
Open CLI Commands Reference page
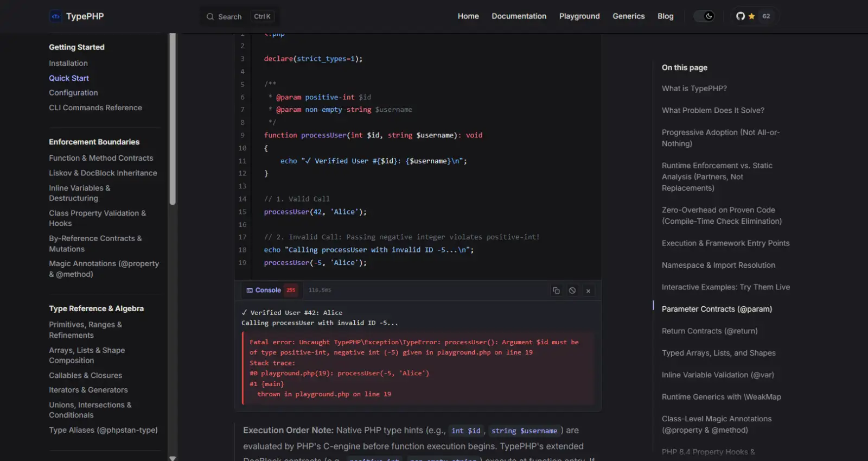(x=95, y=108)
